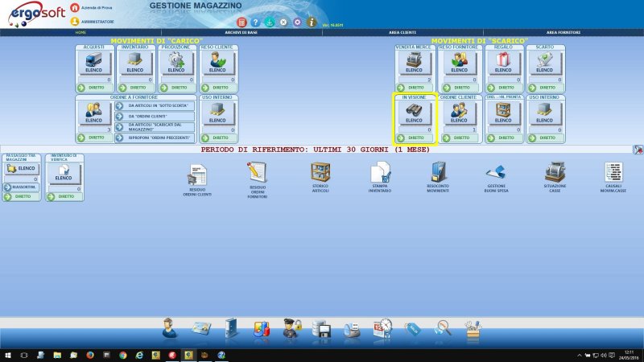
Task: Click the calendar clock icon in dock
Action: [382, 328]
